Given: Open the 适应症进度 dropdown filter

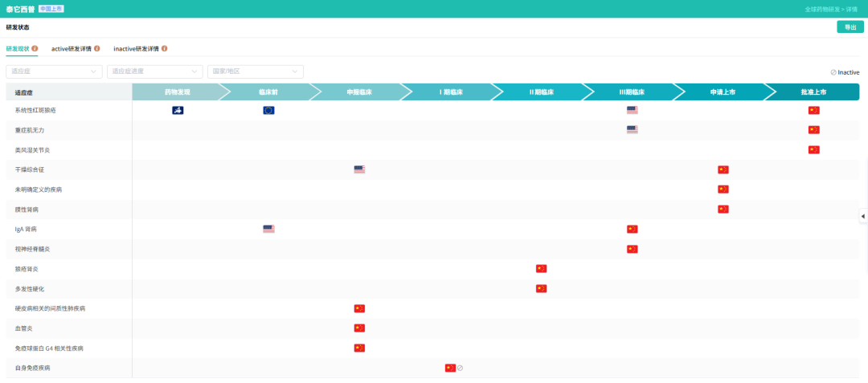Looking at the screenshot, I should click(154, 71).
